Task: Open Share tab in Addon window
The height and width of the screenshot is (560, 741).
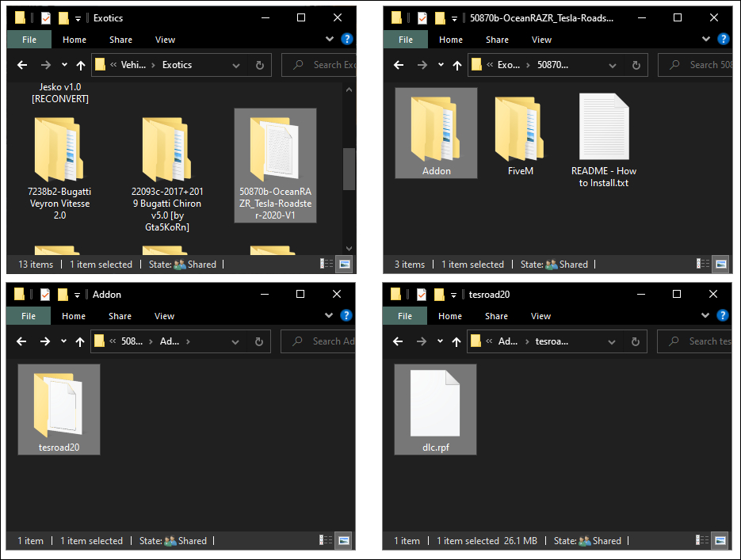Action: (x=120, y=316)
